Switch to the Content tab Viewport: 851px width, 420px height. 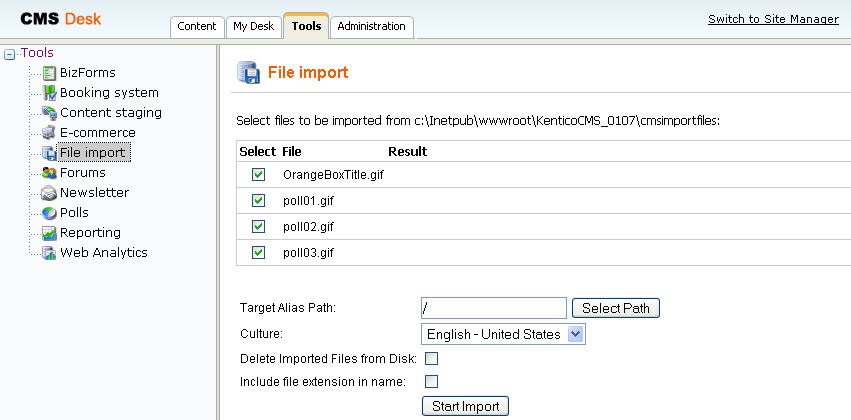point(197,27)
